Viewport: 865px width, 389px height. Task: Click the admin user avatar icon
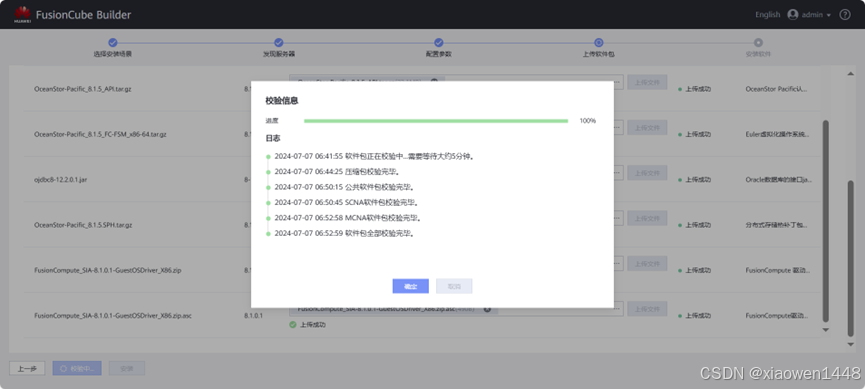tap(793, 15)
